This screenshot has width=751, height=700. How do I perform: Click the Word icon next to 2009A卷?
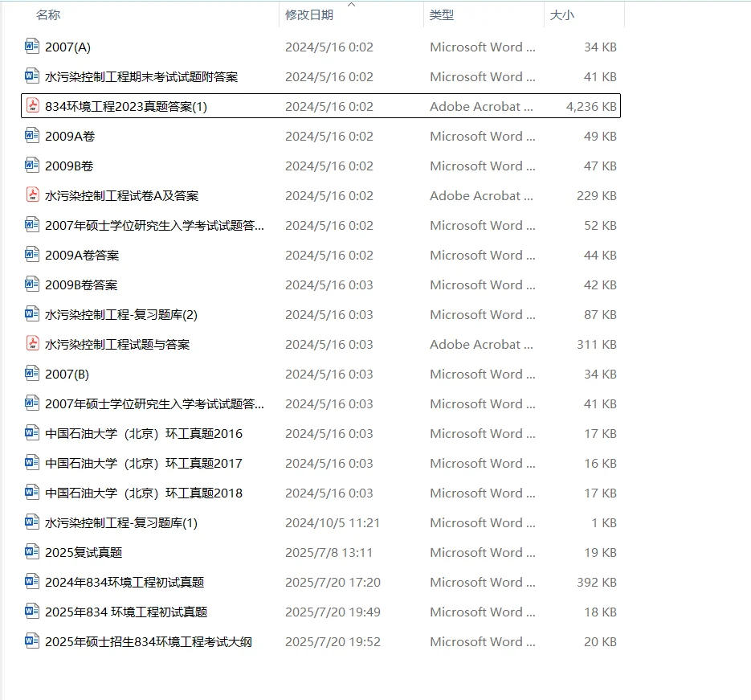click(x=31, y=136)
